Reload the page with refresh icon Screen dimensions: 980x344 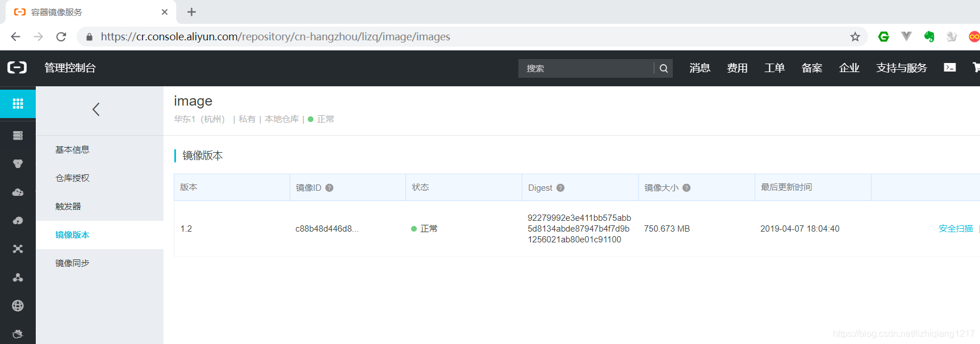coord(61,37)
